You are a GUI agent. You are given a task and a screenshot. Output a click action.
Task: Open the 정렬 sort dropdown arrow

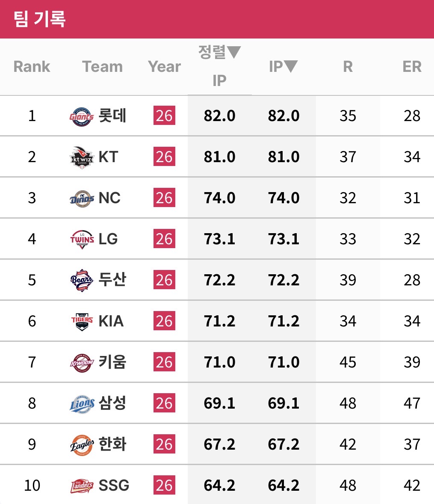click(234, 53)
